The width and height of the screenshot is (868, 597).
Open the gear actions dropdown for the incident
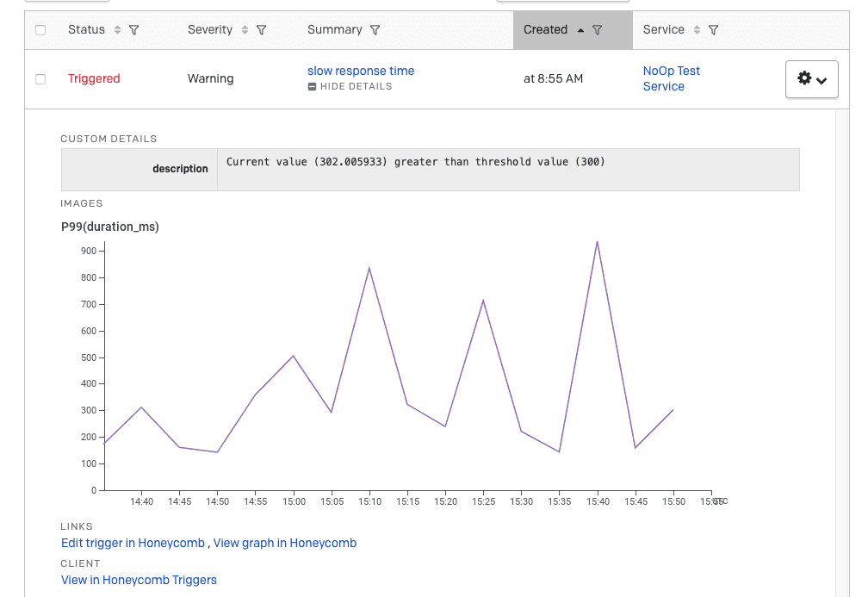[x=811, y=79]
